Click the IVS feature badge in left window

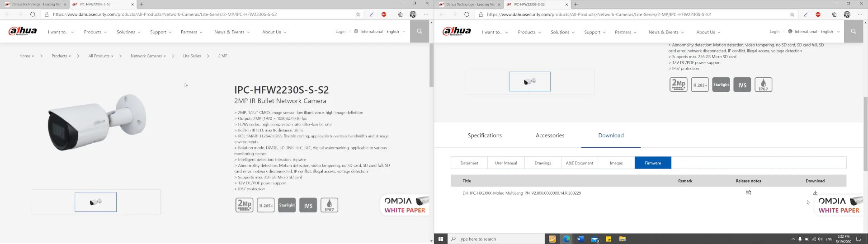pos(308,205)
